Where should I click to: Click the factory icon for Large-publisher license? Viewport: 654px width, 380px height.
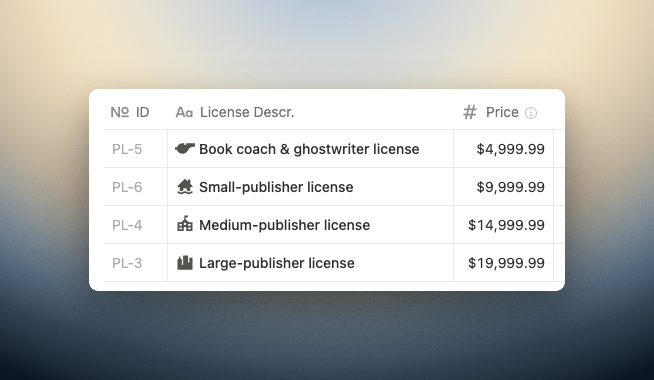(x=185, y=263)
